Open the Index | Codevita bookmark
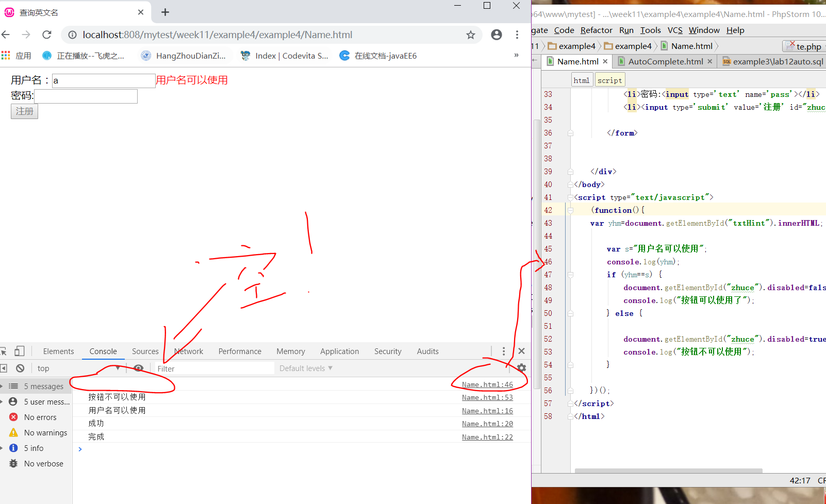This screenshot has height=504, width=826. pyautogui.click(x=284, y=56)
